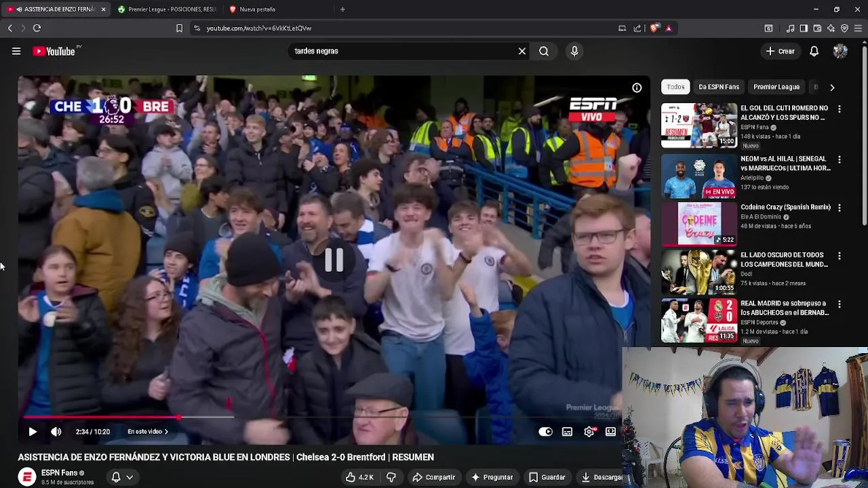Toggle subtitles on the player
The image size is (868, 488).
tap(567, 432)
